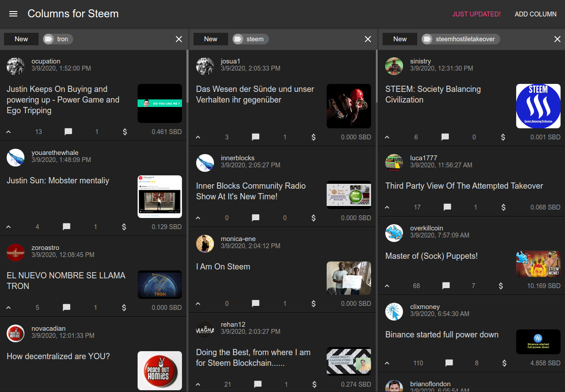Click the 'ADD COLUMN' button
This screenshot has height=392, width=565.
(x=535, y=14)
